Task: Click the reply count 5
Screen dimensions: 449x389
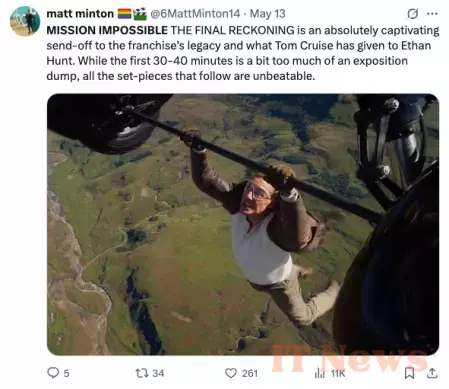Action: pos(66,373)
